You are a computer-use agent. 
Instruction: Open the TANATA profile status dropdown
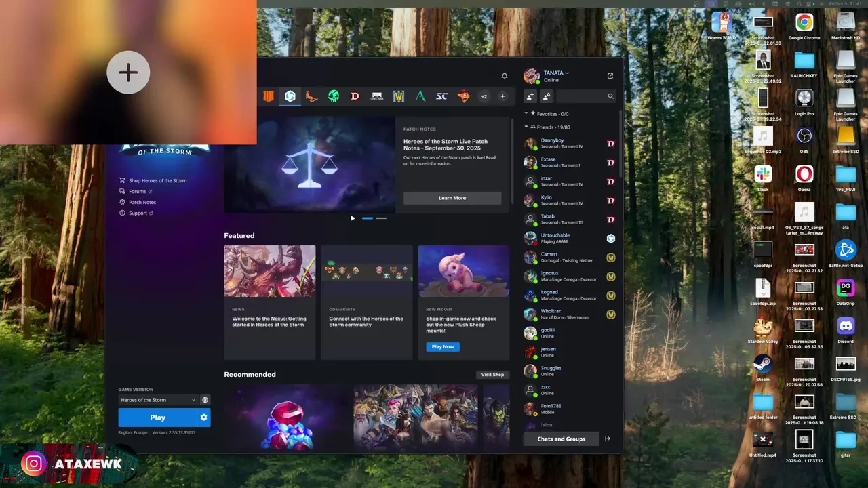(x=555, y=73)
